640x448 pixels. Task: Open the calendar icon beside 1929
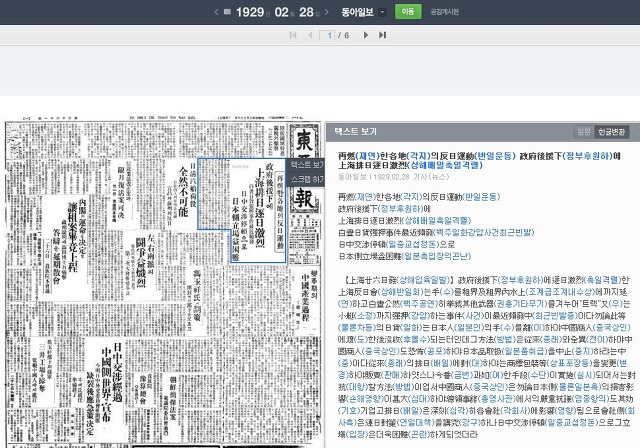pos(227,12)
